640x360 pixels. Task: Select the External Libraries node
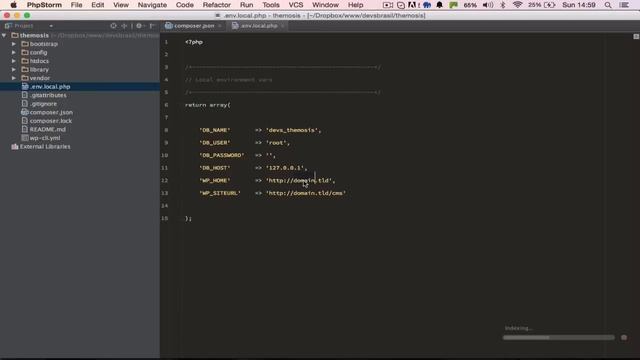tap(45, 147)
